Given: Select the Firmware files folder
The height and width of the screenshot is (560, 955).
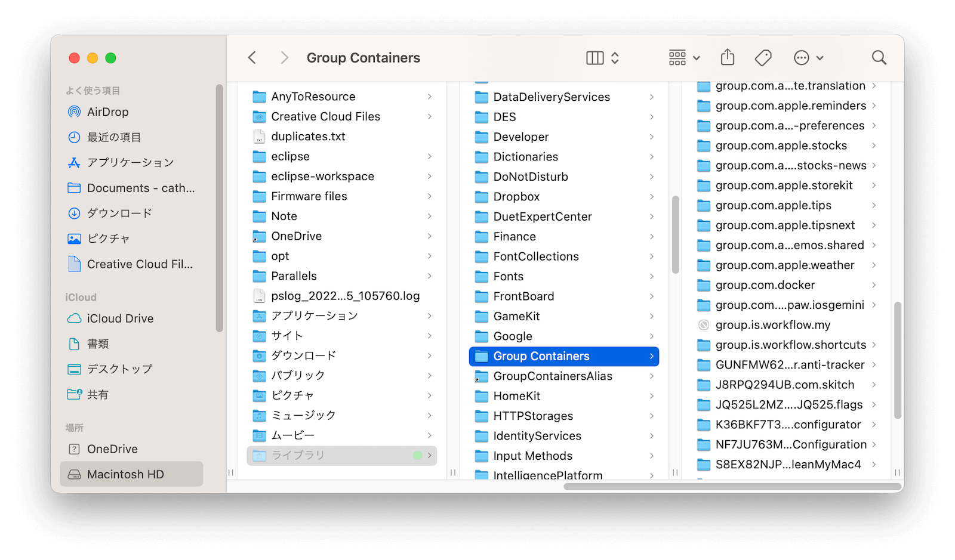Looking at the screenshot, I should tap(341, 196).
